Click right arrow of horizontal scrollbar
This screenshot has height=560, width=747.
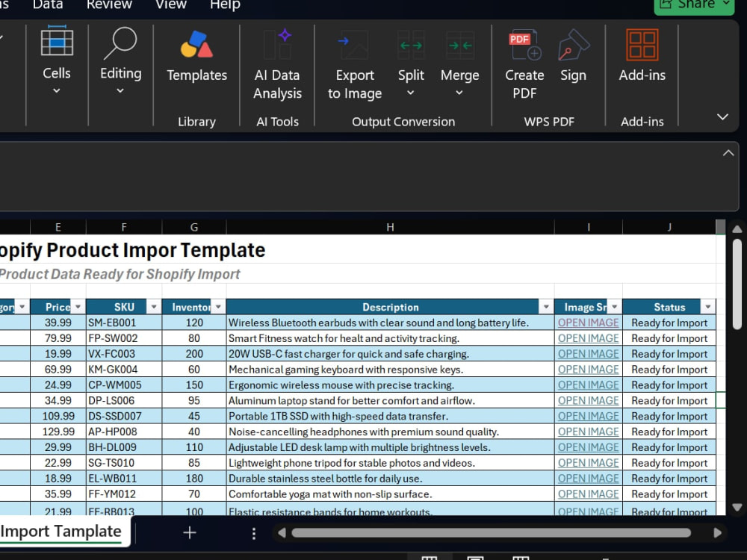[x=717, y=533]
